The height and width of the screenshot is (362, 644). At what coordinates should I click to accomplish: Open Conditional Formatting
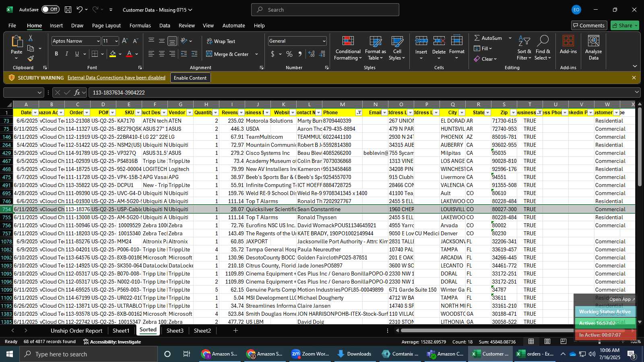tap(348, 48)
